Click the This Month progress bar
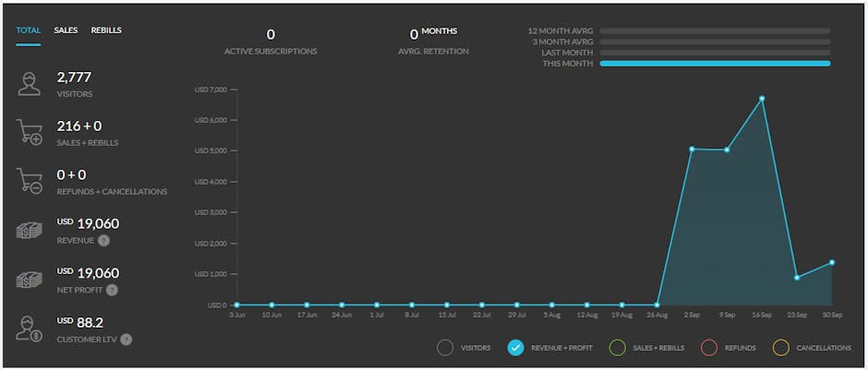The image size is (868, 370). (715, 64)
